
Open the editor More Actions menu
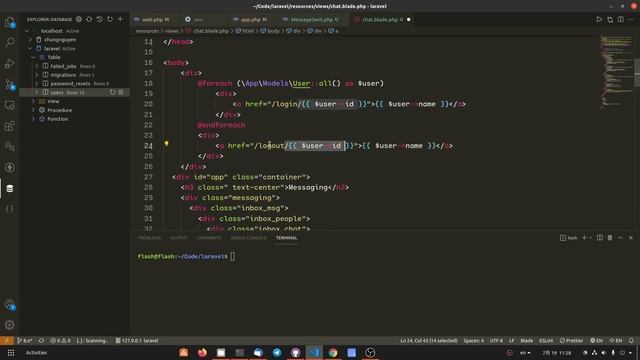tap(631, 19)
